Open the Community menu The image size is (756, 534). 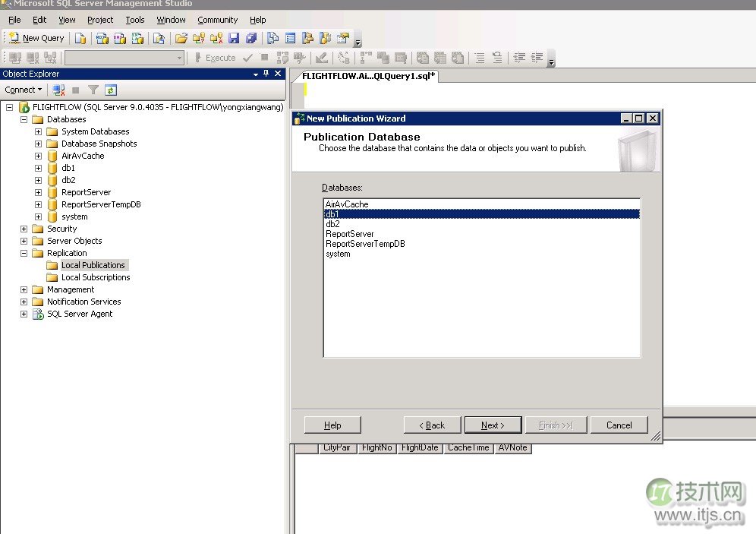217,20
